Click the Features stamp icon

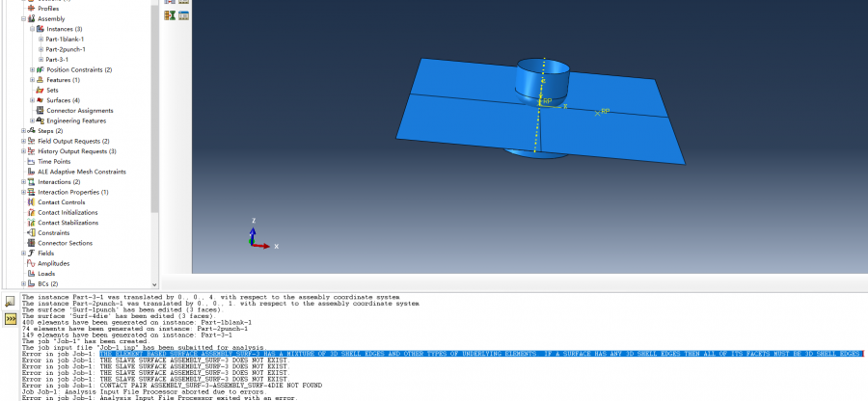click(40, 80)
